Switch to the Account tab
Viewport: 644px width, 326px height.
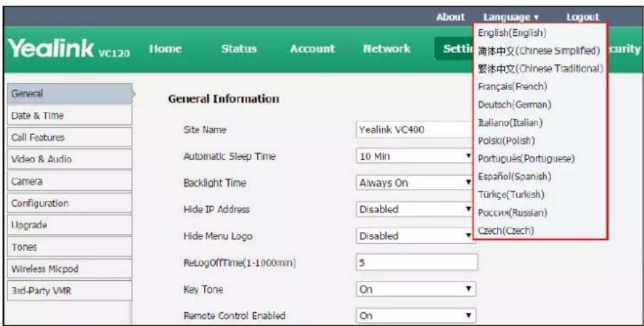click(x=312, y=49)
